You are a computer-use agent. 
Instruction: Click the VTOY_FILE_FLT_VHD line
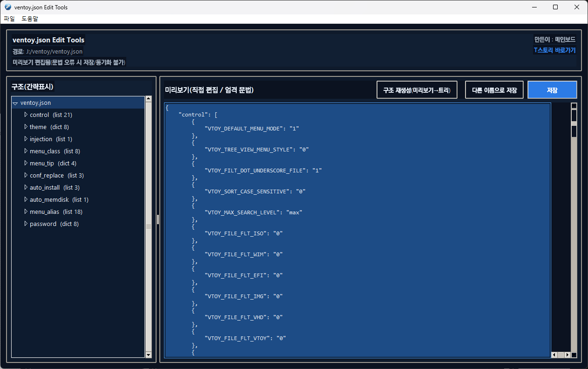(x=243, y=317)
